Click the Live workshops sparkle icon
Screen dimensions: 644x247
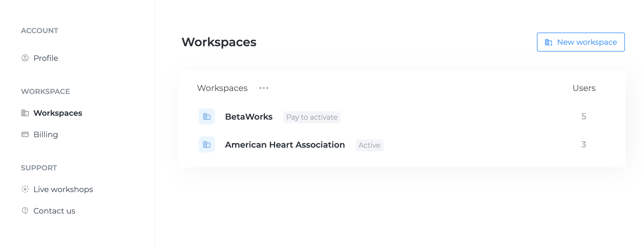coord(25,189)
